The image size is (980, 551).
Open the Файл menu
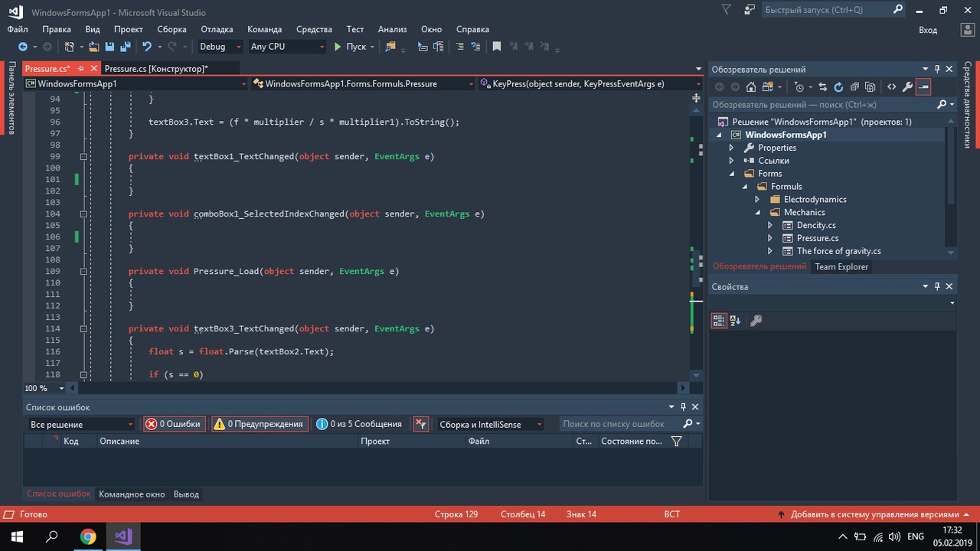tap(18, 29)
